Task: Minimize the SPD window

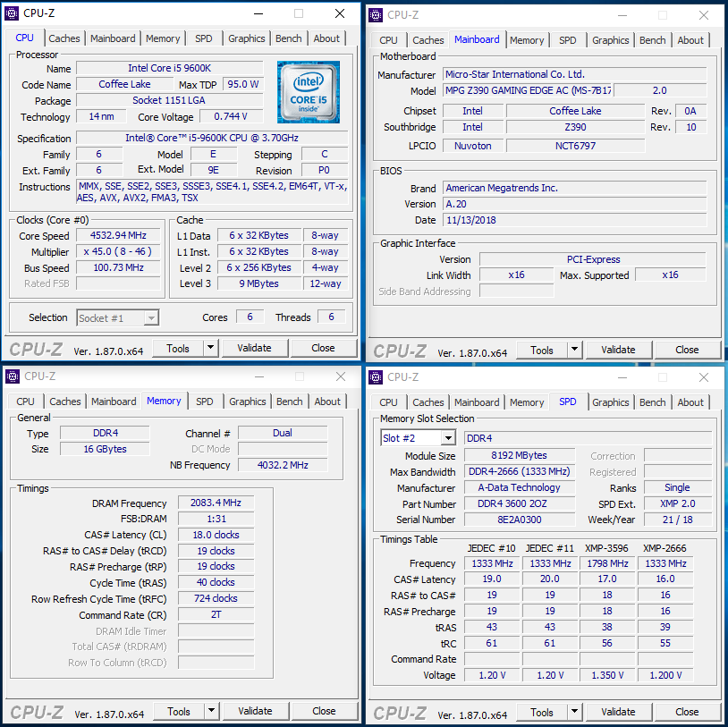Action: click(622, 378)
